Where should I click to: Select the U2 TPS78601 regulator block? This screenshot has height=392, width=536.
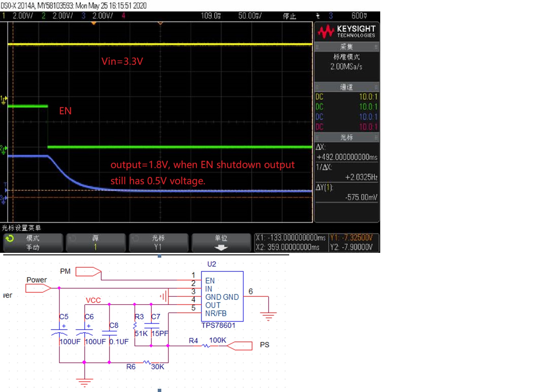point(222,296)
